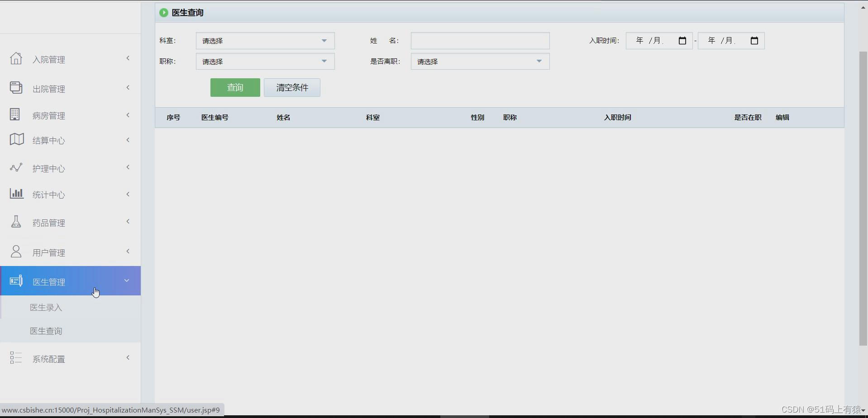Click the 清空条件 clear conditions button
The height and width of the screenshot is (418, 868).
pyautogui.click(x=291, y=87)
